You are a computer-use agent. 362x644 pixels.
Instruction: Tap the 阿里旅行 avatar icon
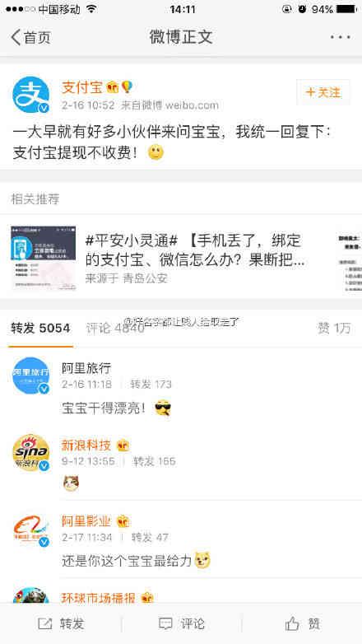pyautogui.click(x=30, y=376)
